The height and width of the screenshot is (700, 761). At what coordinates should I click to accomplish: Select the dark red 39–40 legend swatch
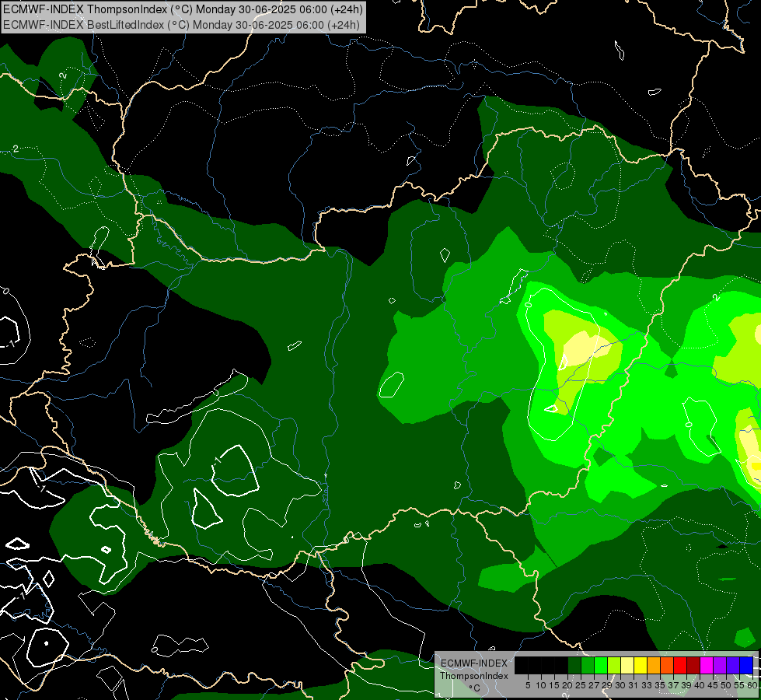point(693,665)
